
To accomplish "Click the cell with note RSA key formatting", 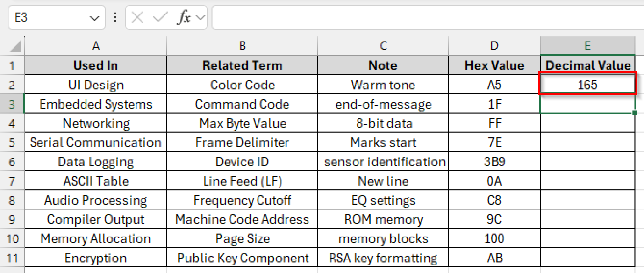I will (x=382, y=258).
